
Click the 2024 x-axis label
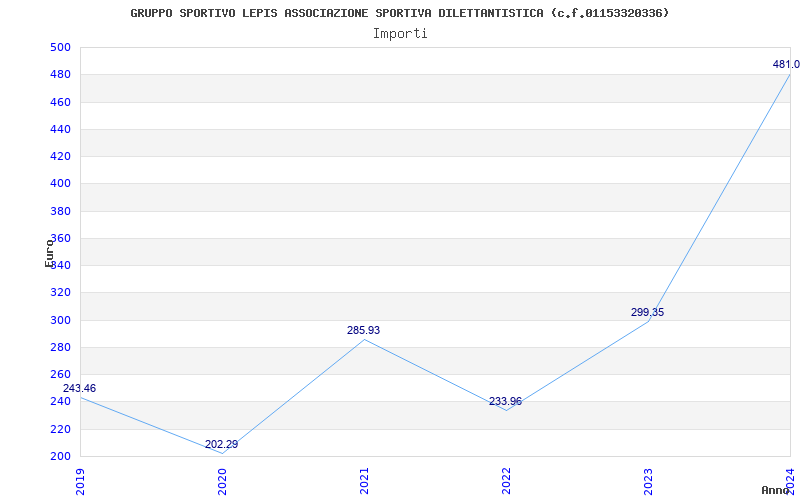[790, 481]
